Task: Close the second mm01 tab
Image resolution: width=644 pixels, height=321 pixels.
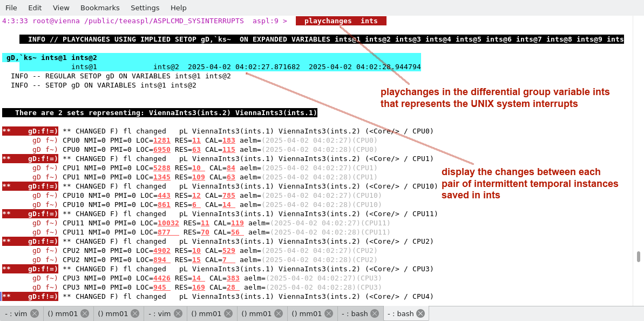Action: pyautogui.click(x=135, y=313)
